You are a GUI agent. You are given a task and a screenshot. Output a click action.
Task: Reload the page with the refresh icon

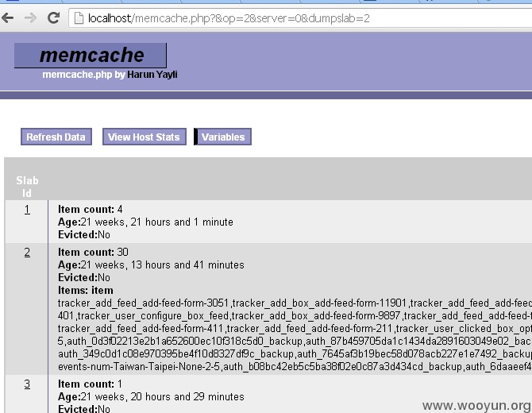(x=53, y=18)
